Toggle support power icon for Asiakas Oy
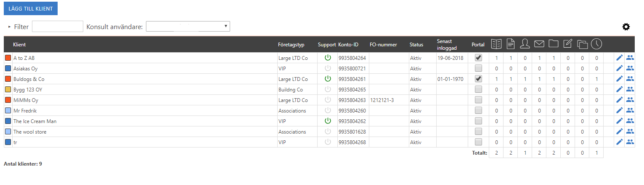Screen dimensions: 644x185 pos(328,68)
